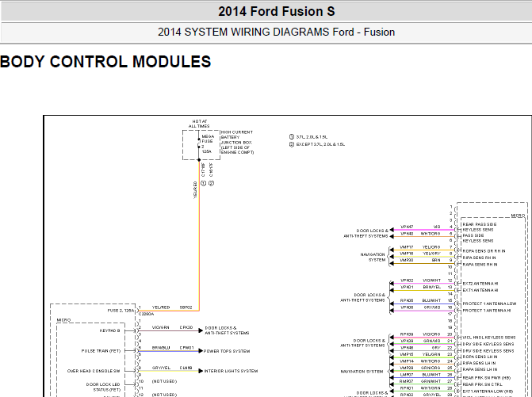Viewport: 532px width, 397px height.
Task: Click the "VIO/GRN" wire color label
Action: click(x=161, y=327)
